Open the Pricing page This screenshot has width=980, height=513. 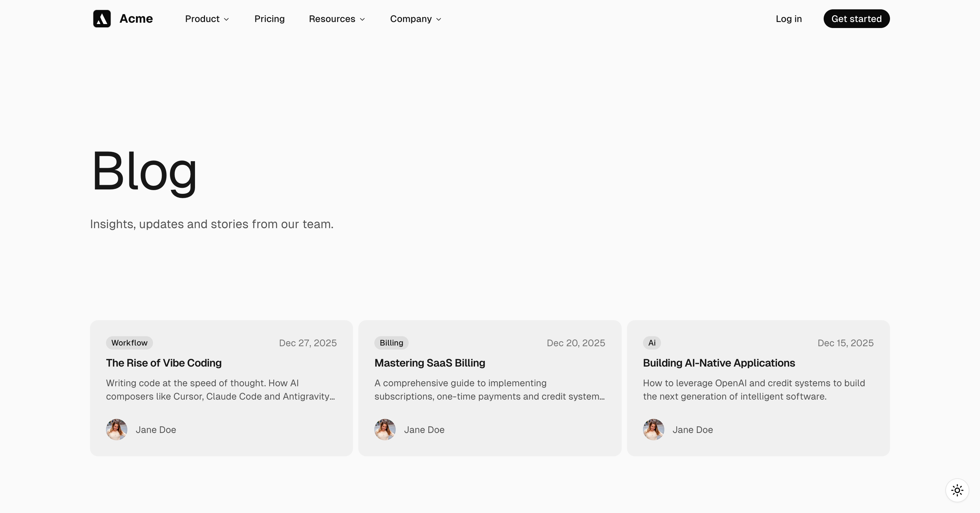coord(269,19)
